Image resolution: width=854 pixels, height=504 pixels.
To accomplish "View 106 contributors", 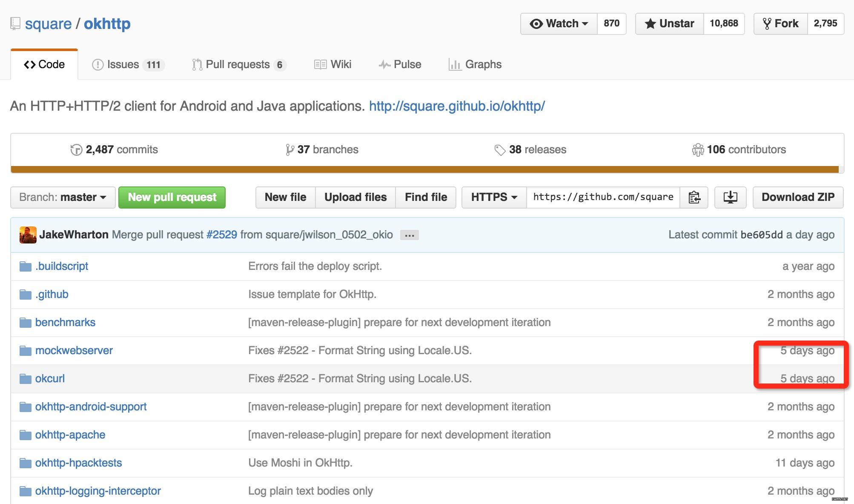I will (739, 150).
